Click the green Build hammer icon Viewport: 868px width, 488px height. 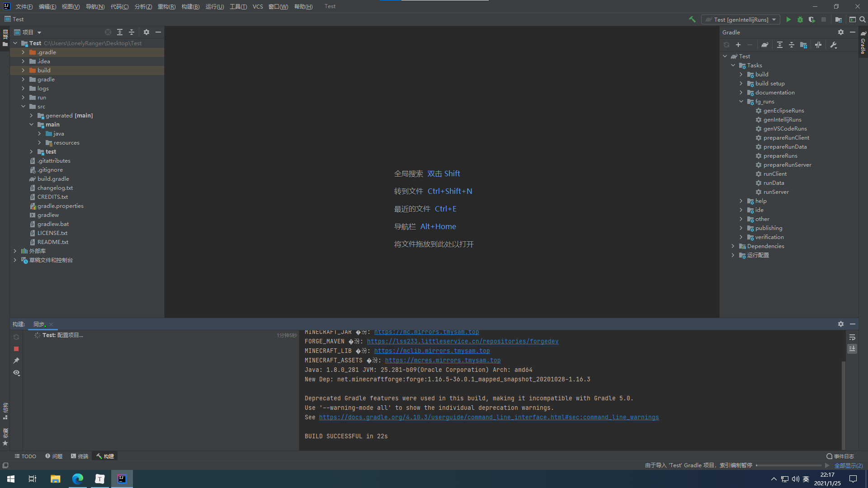[692, 19]
